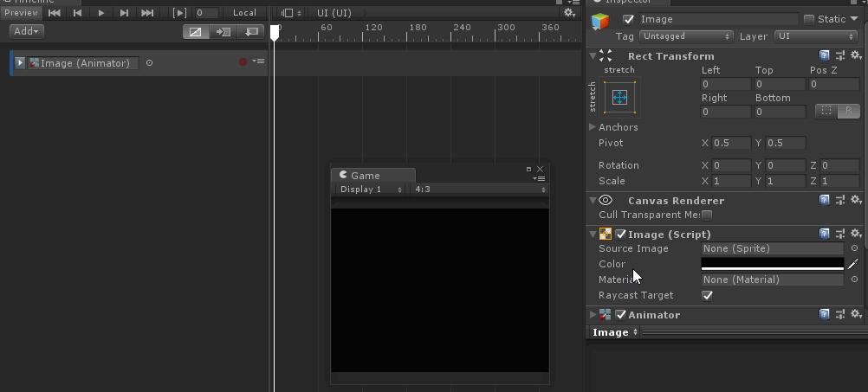This screenshot has width=868, height=392.
Task: Open Canvas Renderer gear settings menu
Action: pyautogui.click(x=857, y=200)
